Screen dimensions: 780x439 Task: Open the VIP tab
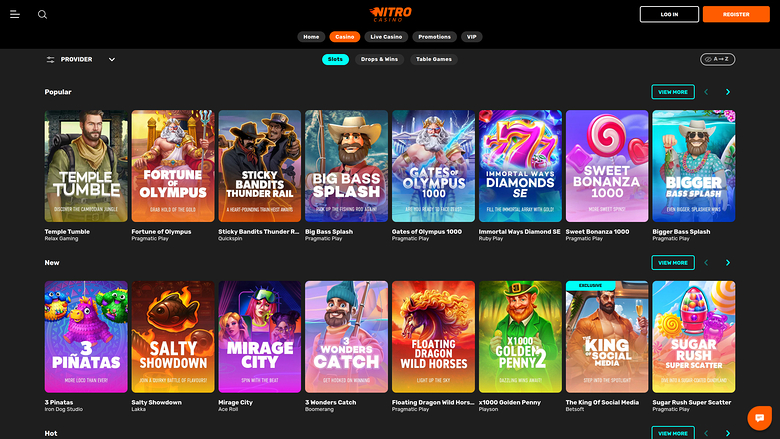click(x=472, y=37)
